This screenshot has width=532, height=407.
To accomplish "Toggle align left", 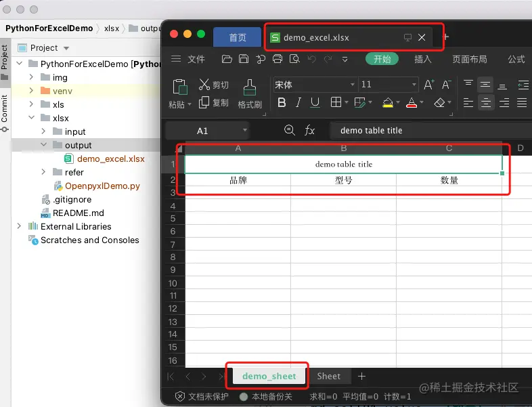I will pyautogui.click(x=468, y=102).
